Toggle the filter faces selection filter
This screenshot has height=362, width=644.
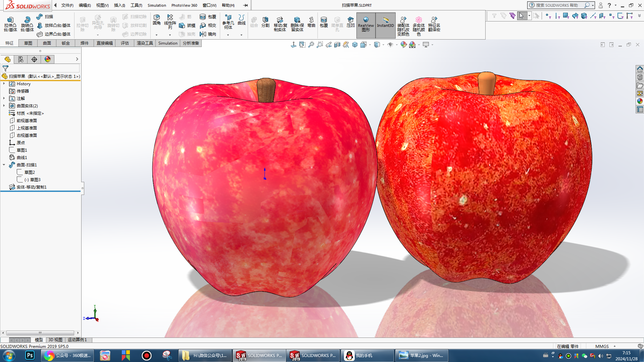[566, 16]
